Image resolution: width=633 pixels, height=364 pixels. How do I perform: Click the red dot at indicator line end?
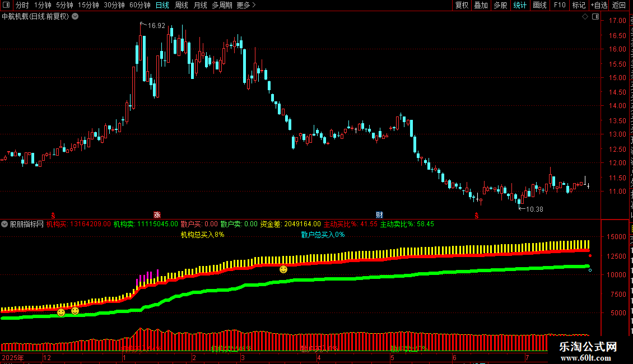coord(590,256)
